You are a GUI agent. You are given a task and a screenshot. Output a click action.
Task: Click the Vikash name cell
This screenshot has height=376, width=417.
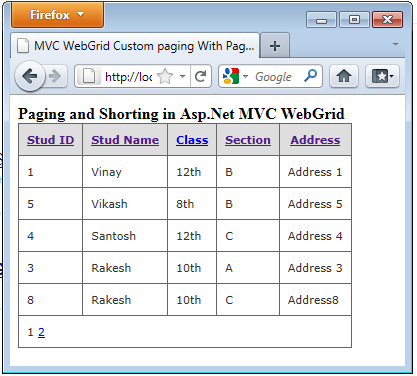tap(125, 204)
